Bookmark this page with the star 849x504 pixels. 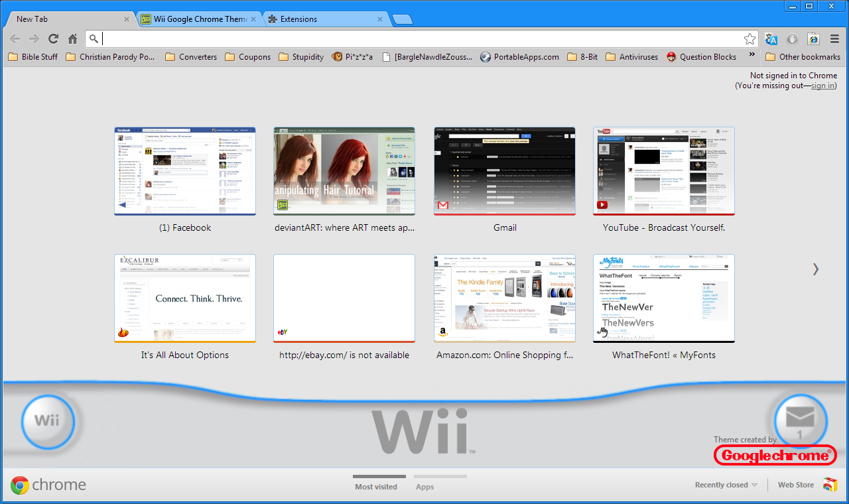(750, 39)
